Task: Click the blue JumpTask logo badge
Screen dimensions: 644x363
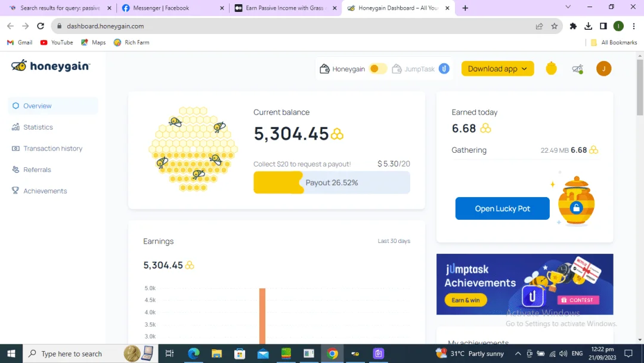Action: 444,69
